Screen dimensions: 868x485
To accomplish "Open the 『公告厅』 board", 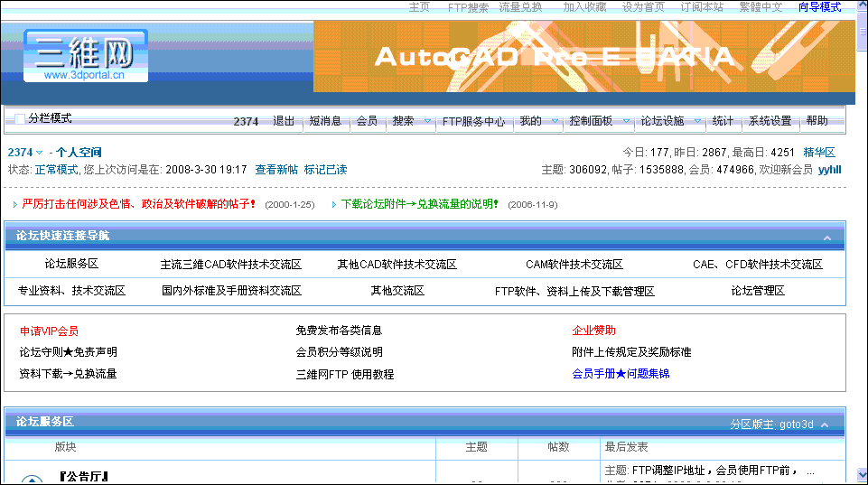I will tap(84, 476).
